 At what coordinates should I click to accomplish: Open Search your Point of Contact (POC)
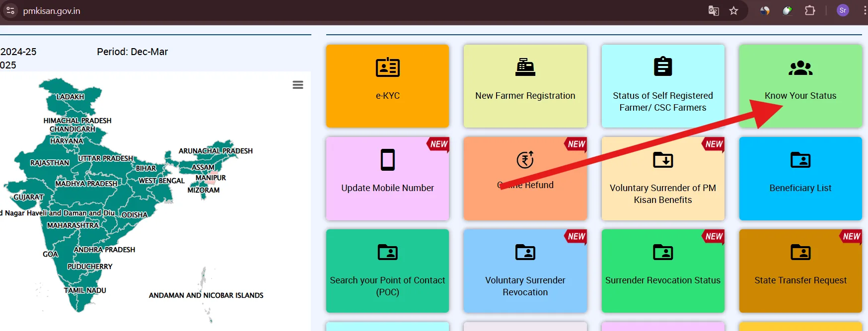pyautogui.click(x=387, y=286)
